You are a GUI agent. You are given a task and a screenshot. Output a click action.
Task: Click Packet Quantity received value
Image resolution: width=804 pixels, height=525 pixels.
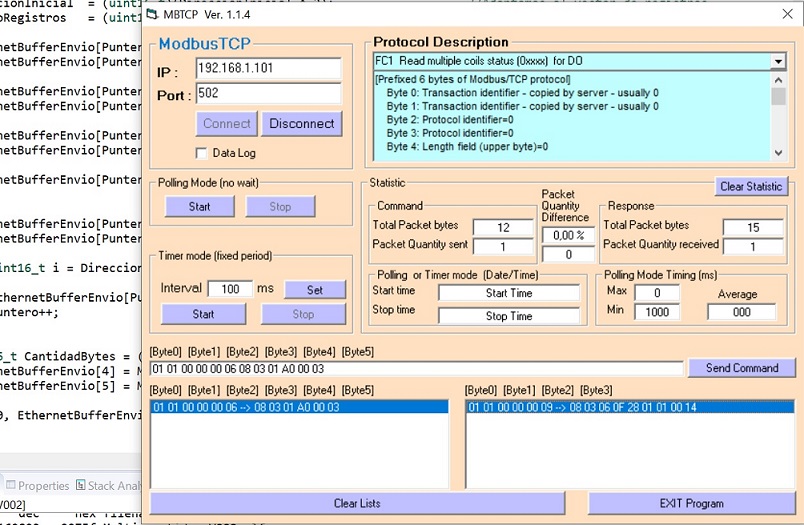[x=753, y=247]
